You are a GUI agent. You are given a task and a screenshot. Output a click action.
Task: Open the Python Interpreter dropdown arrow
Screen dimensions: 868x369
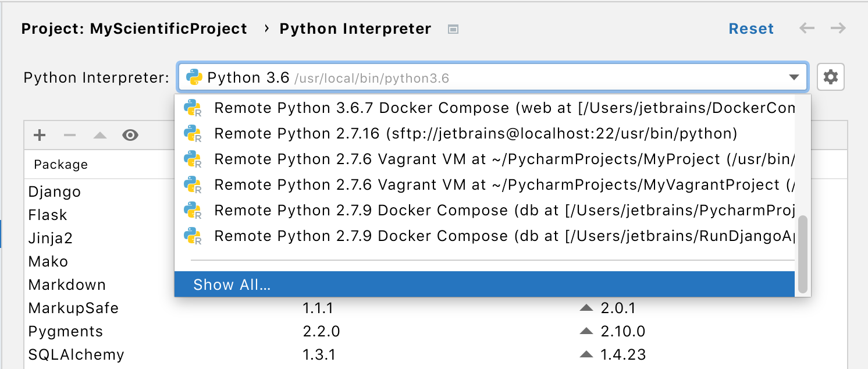click(x=795, y=76)
